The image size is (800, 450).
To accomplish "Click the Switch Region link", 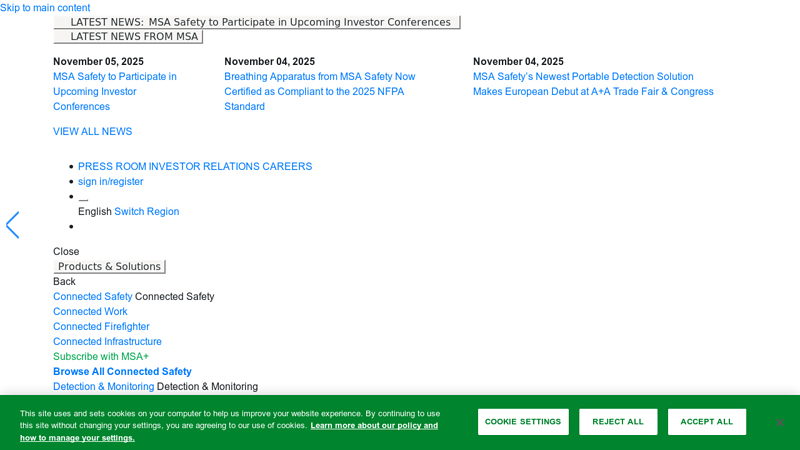I will tap(146, 211).
